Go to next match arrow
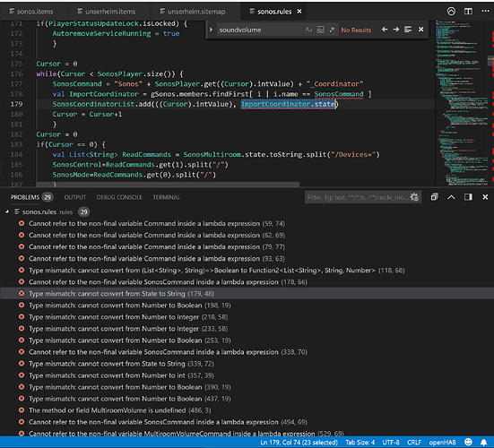 (x=396, y=30)
